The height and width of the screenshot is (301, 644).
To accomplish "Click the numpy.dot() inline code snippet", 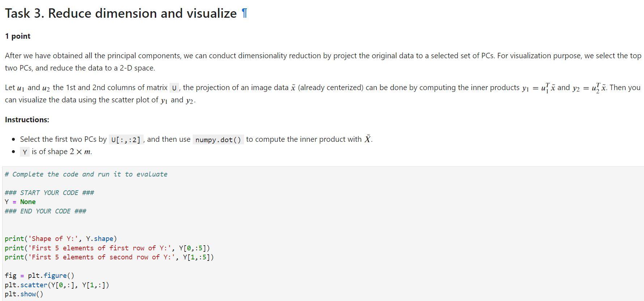I will [x=218, y=140].
